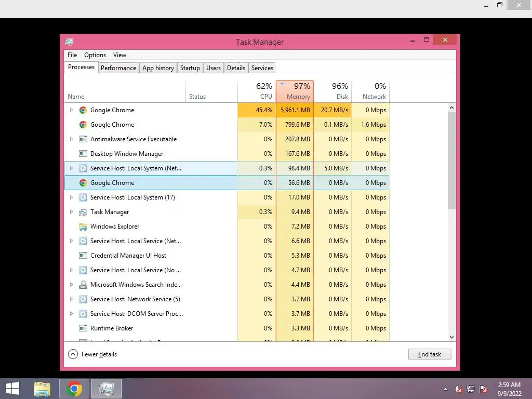Expand Service Host: Local System (17)
Image resolution: width=532 pixels, height=399 pixels.
click(71, 197)
